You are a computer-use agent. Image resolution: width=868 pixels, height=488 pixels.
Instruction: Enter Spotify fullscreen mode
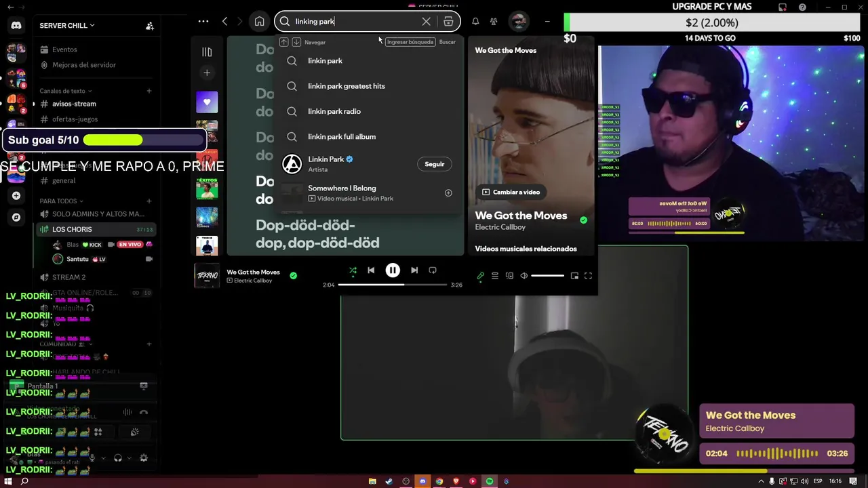[x=588, y=276]
